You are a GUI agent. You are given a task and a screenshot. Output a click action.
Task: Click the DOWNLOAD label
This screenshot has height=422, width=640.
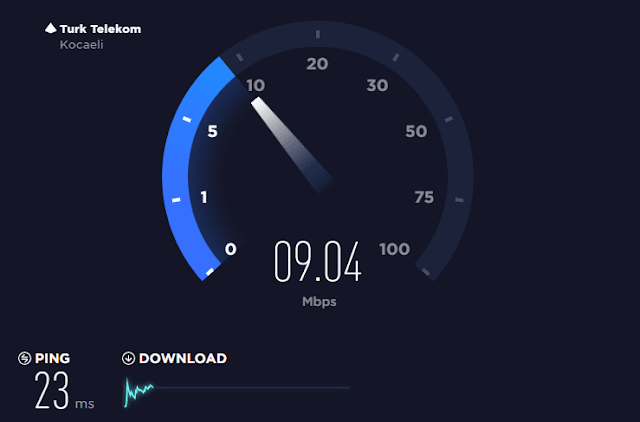tap(183, 358)
